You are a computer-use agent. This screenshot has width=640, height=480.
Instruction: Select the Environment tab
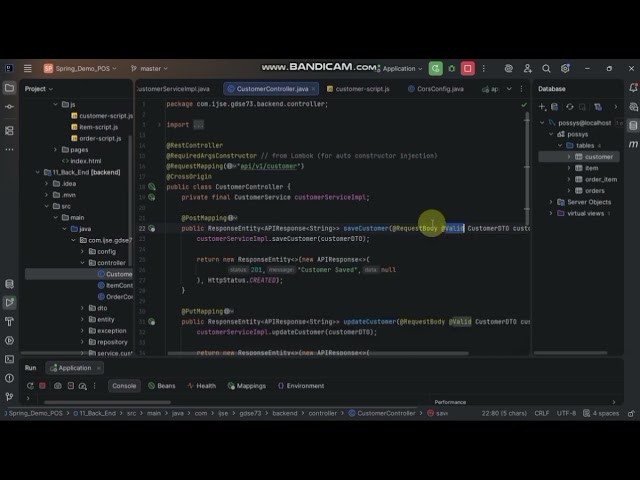coord(301,386)
